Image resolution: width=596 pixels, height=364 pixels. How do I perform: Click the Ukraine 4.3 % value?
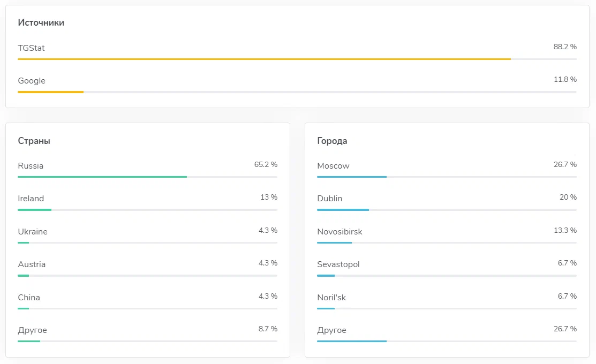(268, 230)
